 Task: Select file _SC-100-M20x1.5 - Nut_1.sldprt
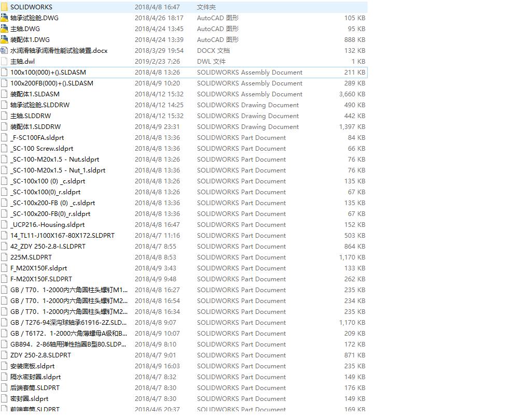[x=58, y=170]
